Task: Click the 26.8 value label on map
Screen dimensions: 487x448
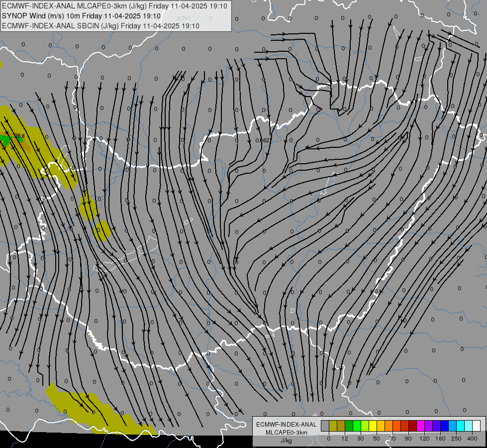Action: coord(19,136)
